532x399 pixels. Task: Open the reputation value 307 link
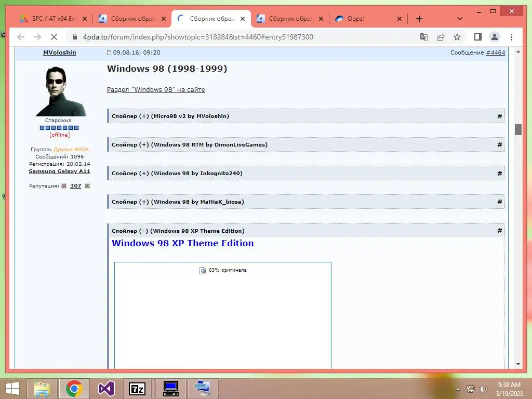(x=75, y=185)
